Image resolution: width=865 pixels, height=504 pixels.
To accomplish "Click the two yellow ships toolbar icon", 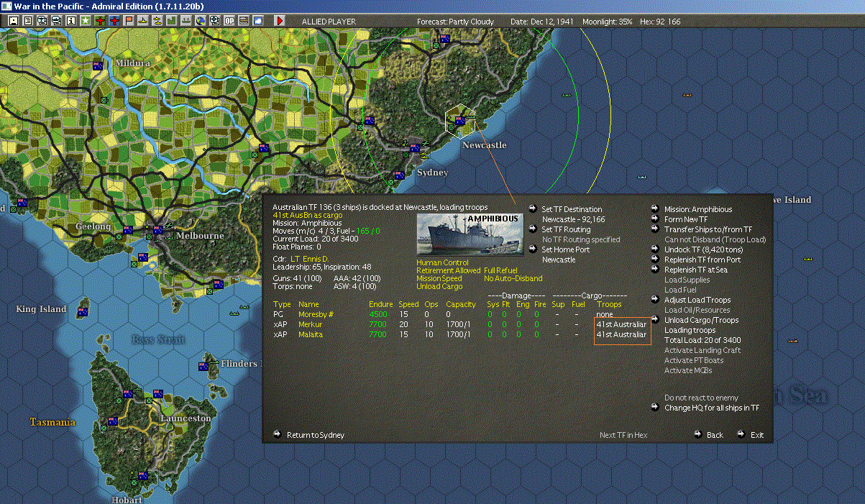I will [x=157, y=21].
